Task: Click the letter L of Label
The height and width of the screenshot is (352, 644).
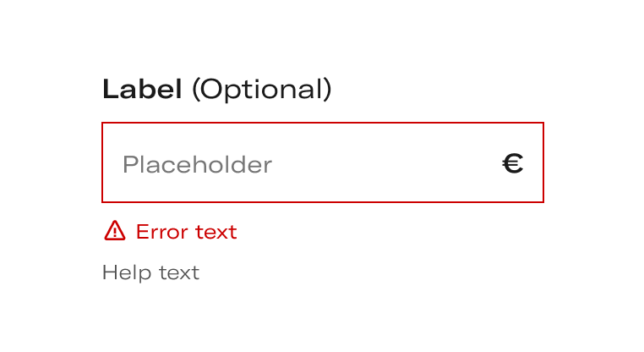Action: 110,89
